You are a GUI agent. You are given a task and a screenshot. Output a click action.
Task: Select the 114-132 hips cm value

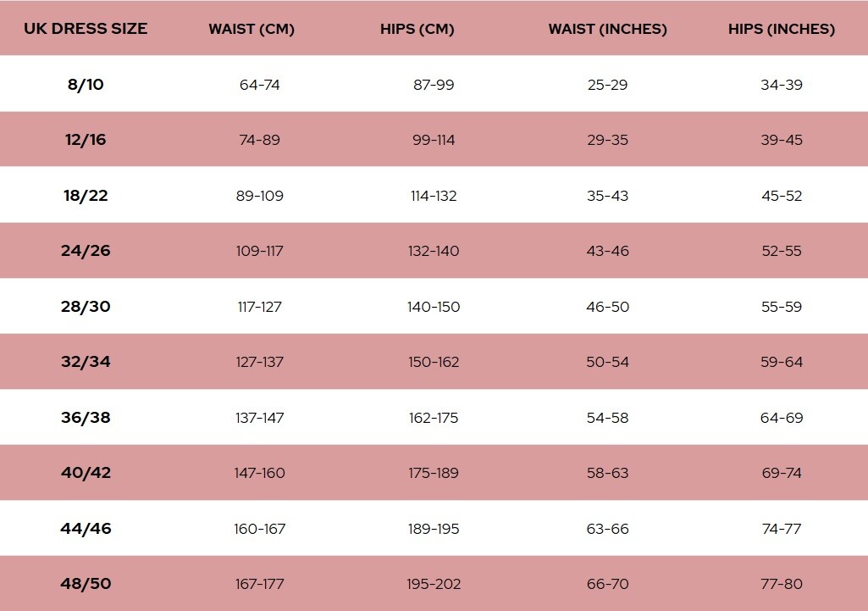coord(434,196)
